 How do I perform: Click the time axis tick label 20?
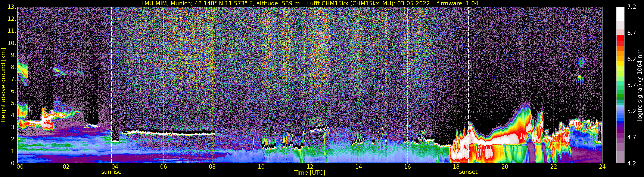click(x=505, y=167)
